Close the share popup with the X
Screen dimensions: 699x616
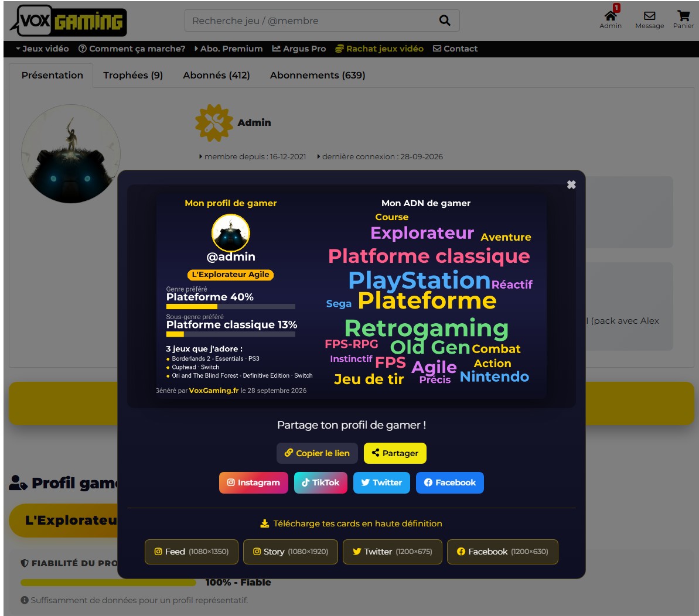tap(571, 185)
